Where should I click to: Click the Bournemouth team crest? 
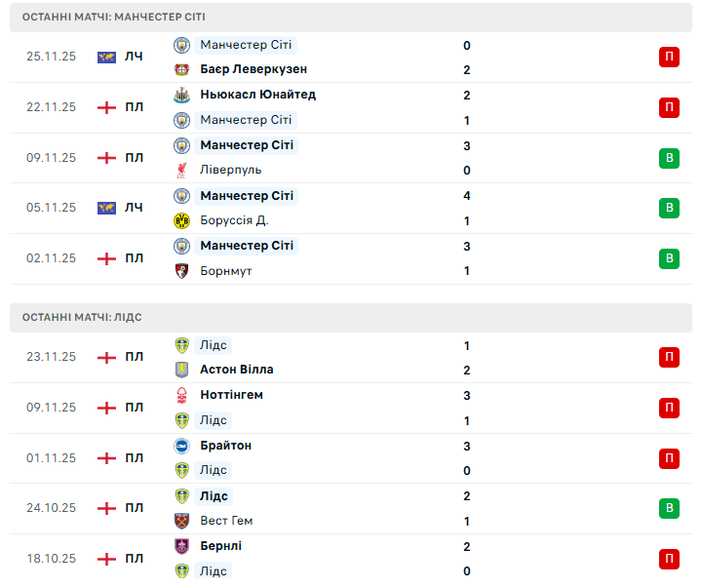pos(181,270)
